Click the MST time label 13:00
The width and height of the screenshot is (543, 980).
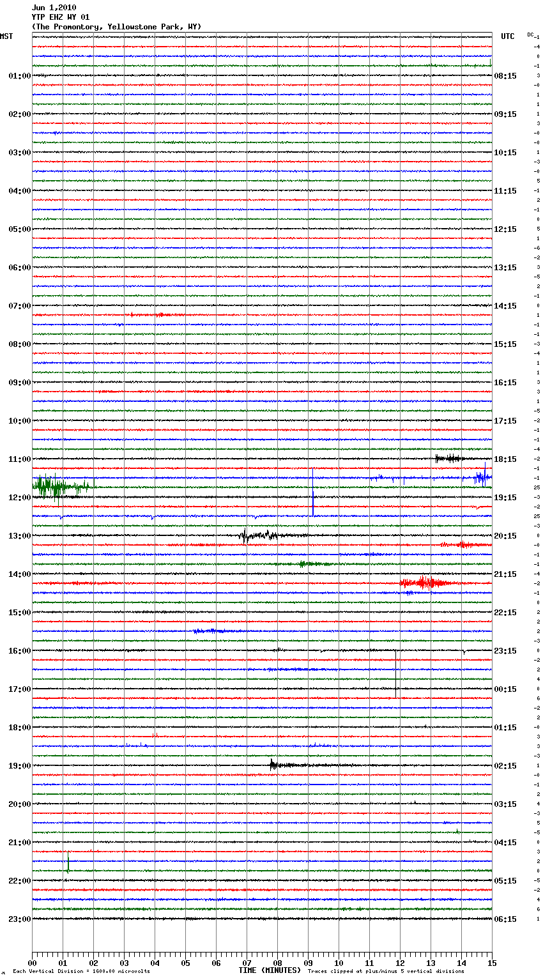tap(20, 536)
